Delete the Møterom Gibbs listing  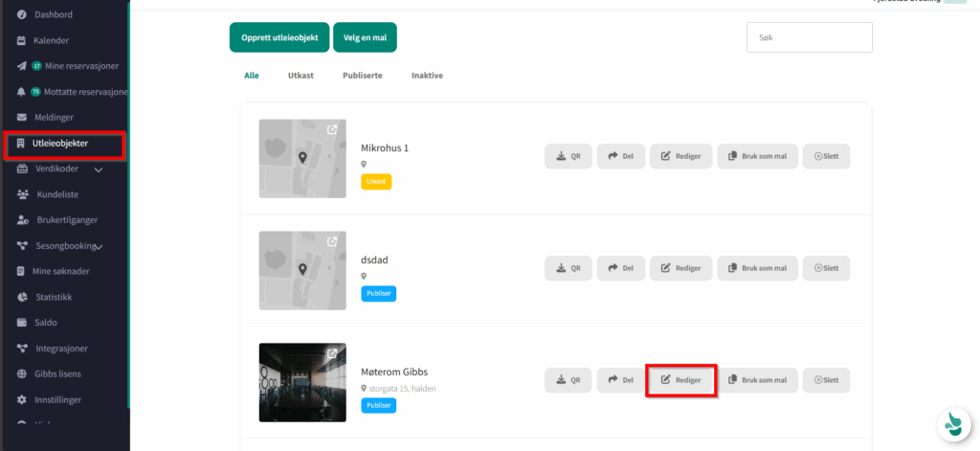[826, 380]
